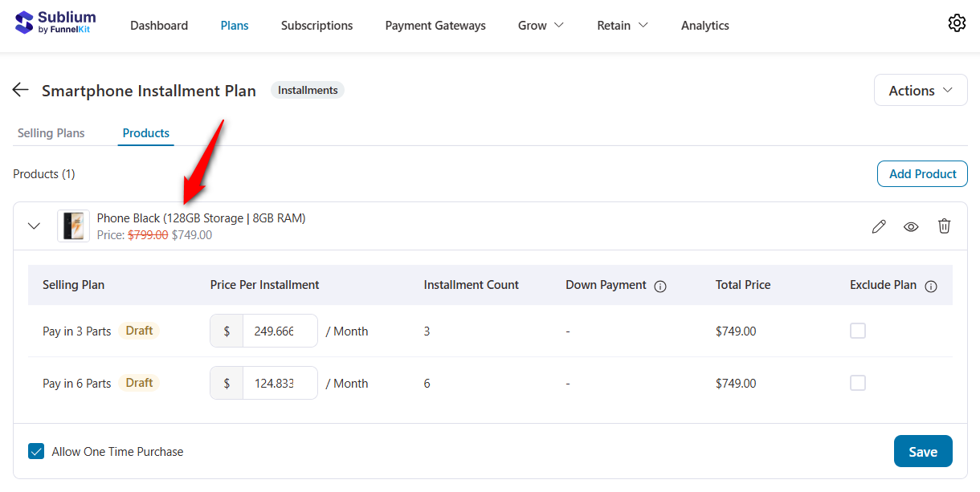
Task: Edit the Phone Black product using the pencil icon
Action: click(x=878, y=226)
